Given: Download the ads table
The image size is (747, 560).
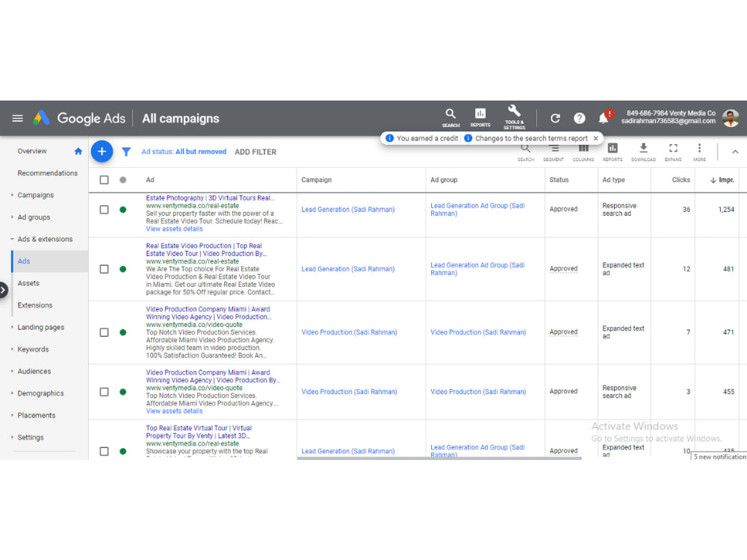Looking at the screenshot, I should [x=643, y=152].
